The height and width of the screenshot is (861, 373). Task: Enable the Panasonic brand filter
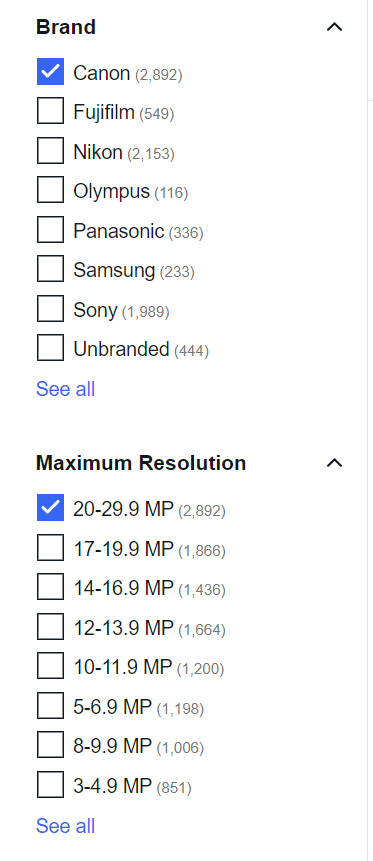tap(51, 230)
